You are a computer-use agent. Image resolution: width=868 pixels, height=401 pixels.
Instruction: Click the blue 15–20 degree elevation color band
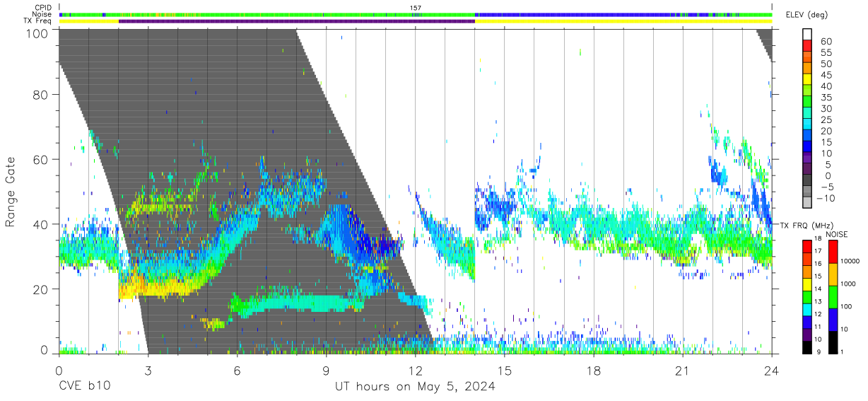coord(808,136)
